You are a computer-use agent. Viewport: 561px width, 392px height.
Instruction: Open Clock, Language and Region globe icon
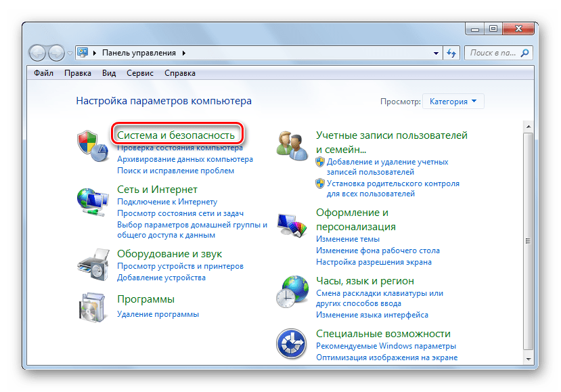pyautogui.click(x=292, y=291)
